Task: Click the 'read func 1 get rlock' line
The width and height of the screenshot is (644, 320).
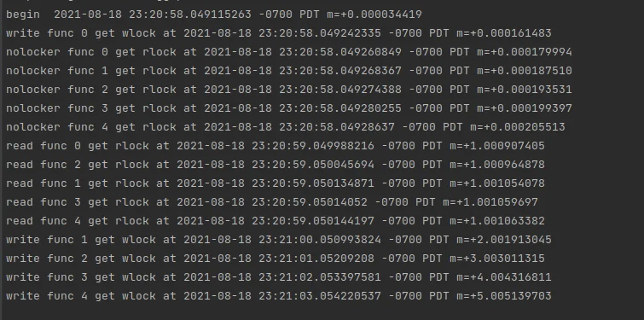Action: pos(276,183)
